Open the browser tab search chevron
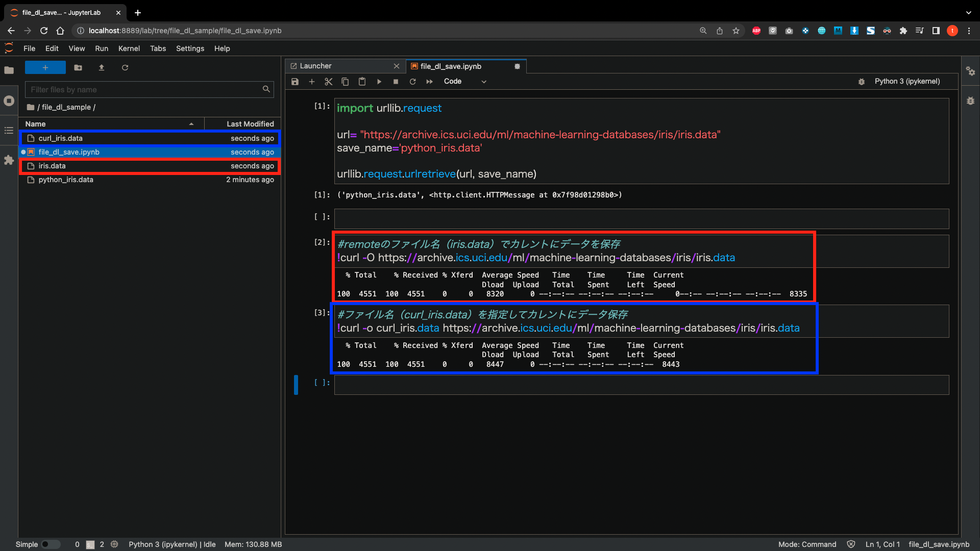The width and height of the screenshot is (980, 551). pos(968,12)
